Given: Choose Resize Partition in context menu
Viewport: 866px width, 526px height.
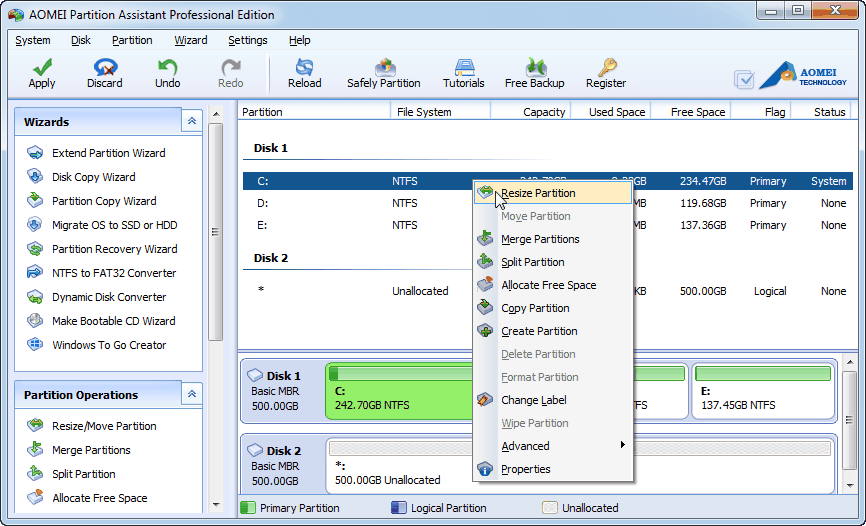Looking at the screenshot, I should click(x=552, y=193).
